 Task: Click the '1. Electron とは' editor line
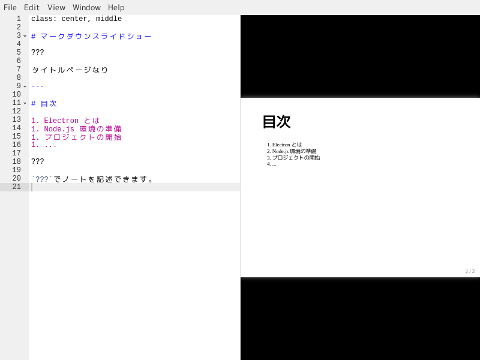65,120
